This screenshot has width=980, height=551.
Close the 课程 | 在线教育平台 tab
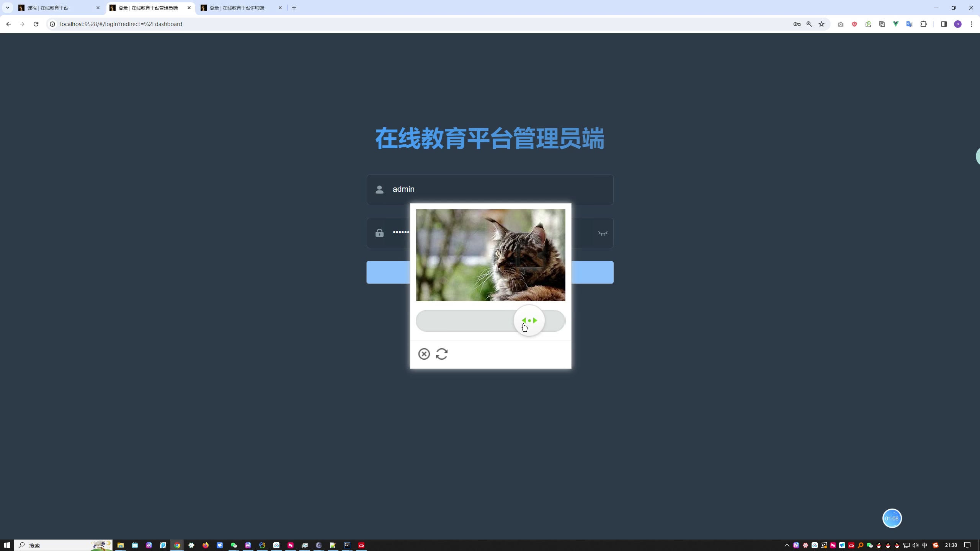(x=98, y=8)
